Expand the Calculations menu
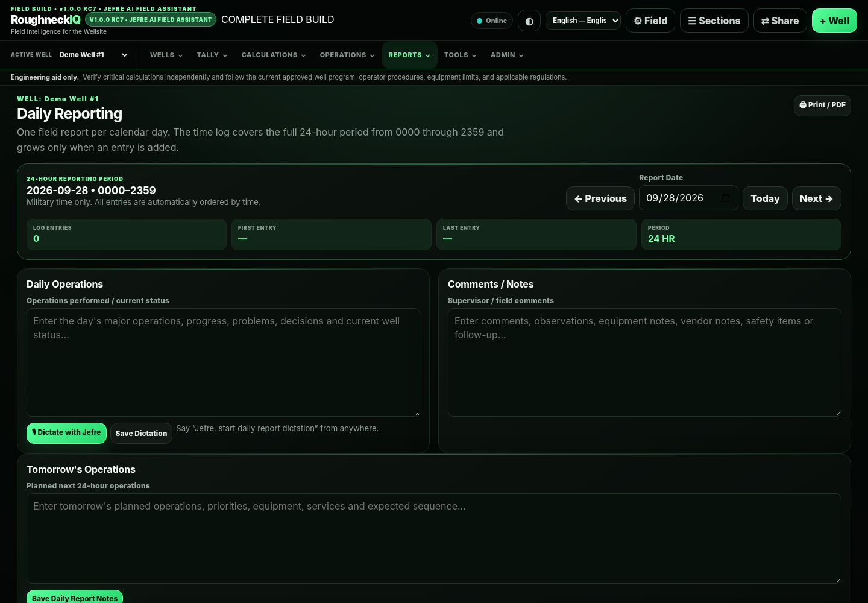Screen dimensions: 868x603 pos(274,55)
